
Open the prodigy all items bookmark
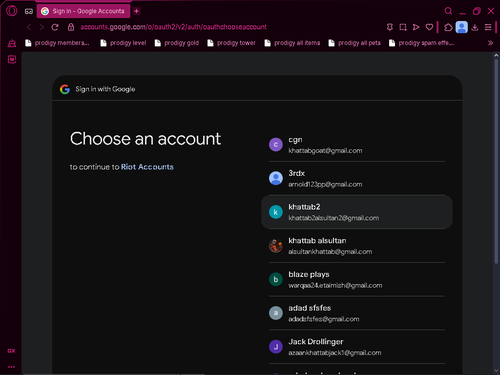292,43
